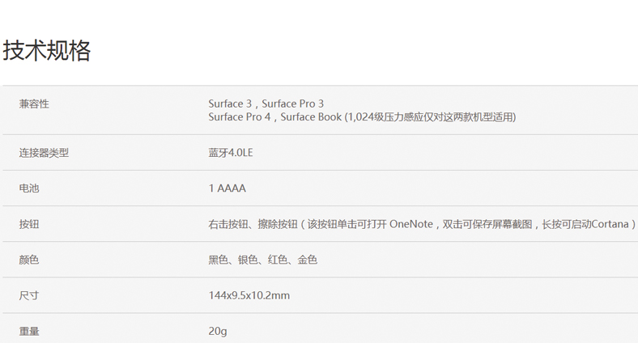This screenshot has width=638, height=364.
Task: Click the 黑色、银色、红色、金色 value
Action: coord(262,260)
